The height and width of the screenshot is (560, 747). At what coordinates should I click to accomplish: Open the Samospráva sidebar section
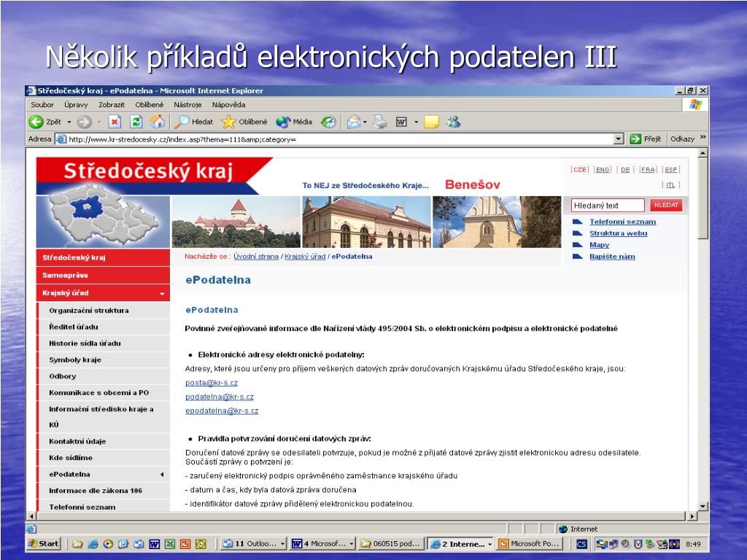tap(103, 275)
